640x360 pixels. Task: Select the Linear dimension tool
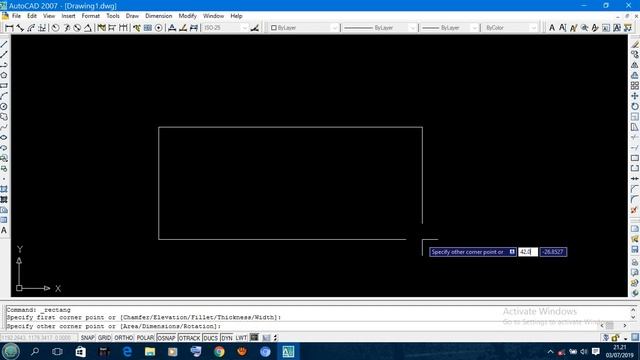tap(9, 28)
